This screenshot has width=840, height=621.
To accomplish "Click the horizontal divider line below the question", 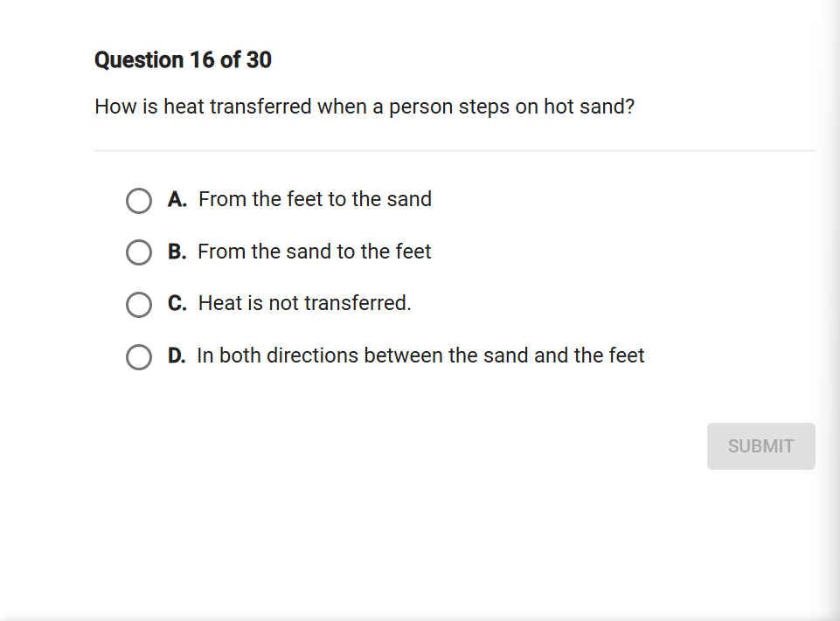I will coord(455,150).
